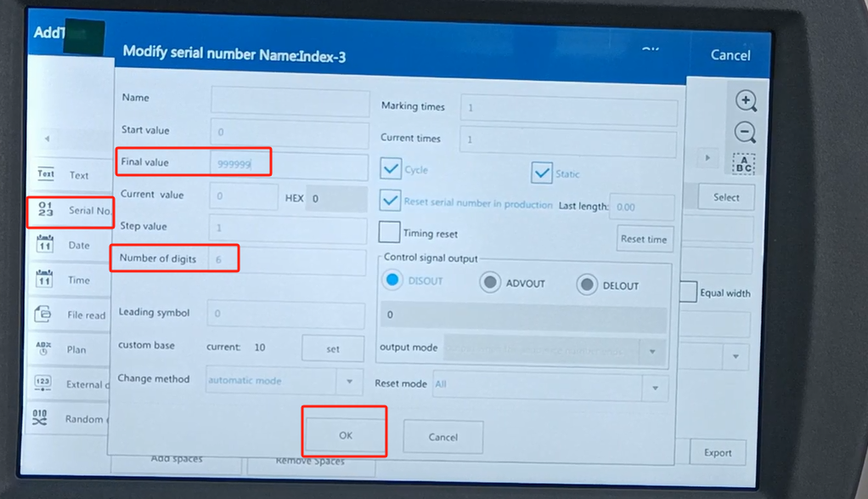Click the Text icon in sidebar
The image size is (868, 499).
pyautogui.click(x=46, y=174)
